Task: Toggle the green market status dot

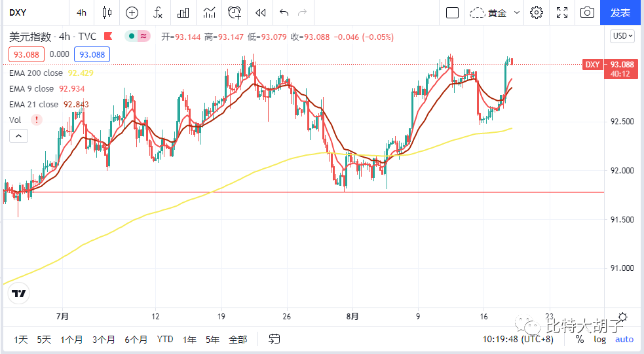Action: [132, 36]
